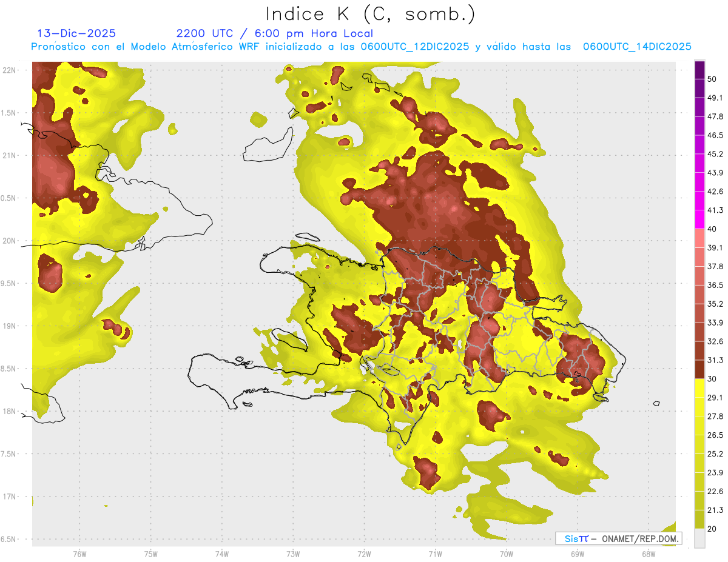Click the "18N" latitude label
Screen dimensions: 728x562
(x=10, y=411)
